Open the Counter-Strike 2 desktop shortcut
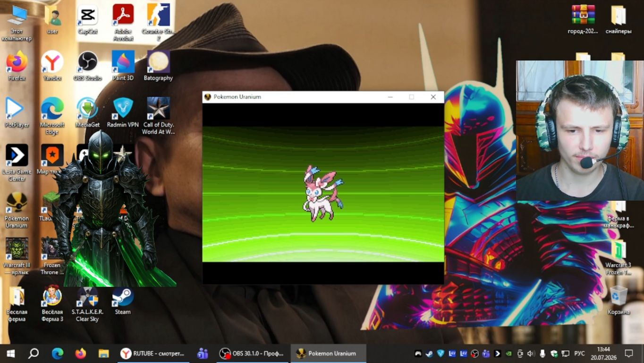This screenshot has width=644, height=363. click(158, 23)
